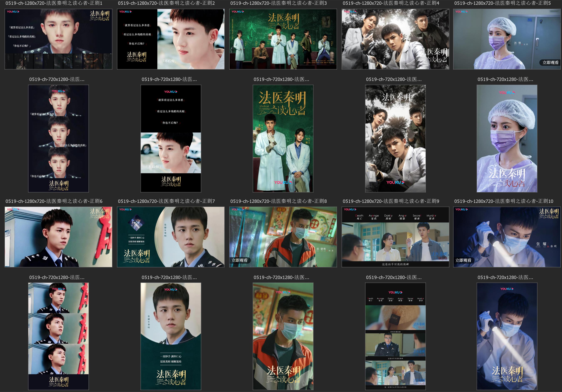Select the portrait thumbnail of nurse in purple mask
Image resolution: width=562 pixels, height=392 pixels.
[507, 139]
